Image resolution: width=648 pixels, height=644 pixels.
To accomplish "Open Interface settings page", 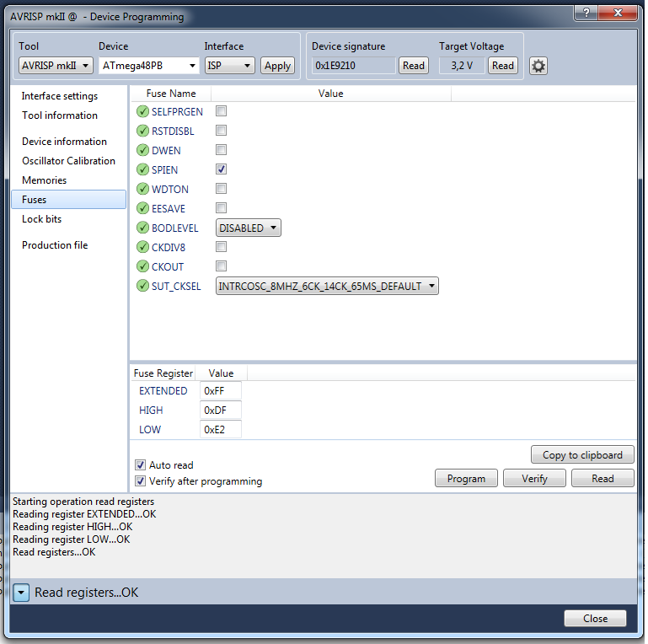I will [60, 96].
